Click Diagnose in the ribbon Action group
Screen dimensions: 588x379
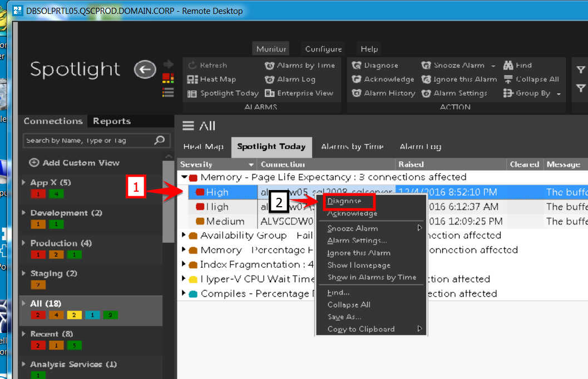[x=375, y=65]
